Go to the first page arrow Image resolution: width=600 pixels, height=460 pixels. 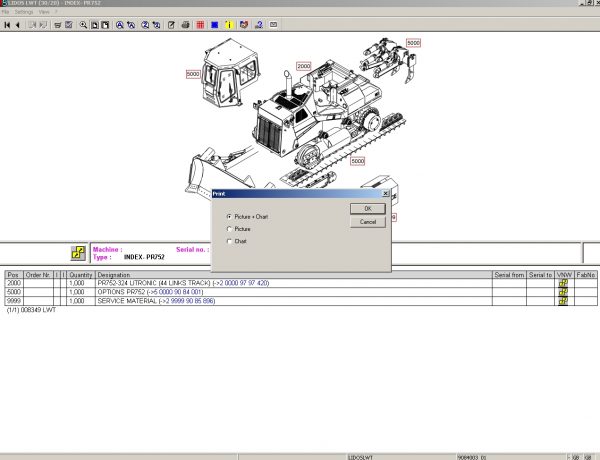tap(6, 23)
